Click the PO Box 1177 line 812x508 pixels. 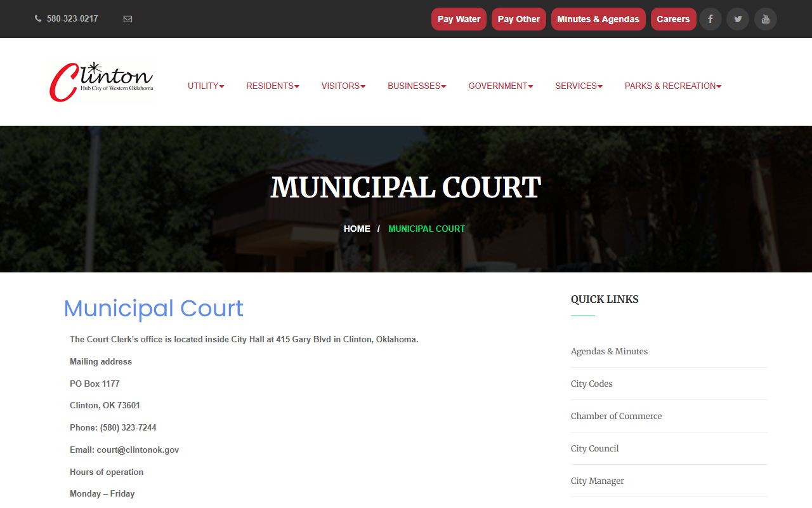[x=95, y=384]
